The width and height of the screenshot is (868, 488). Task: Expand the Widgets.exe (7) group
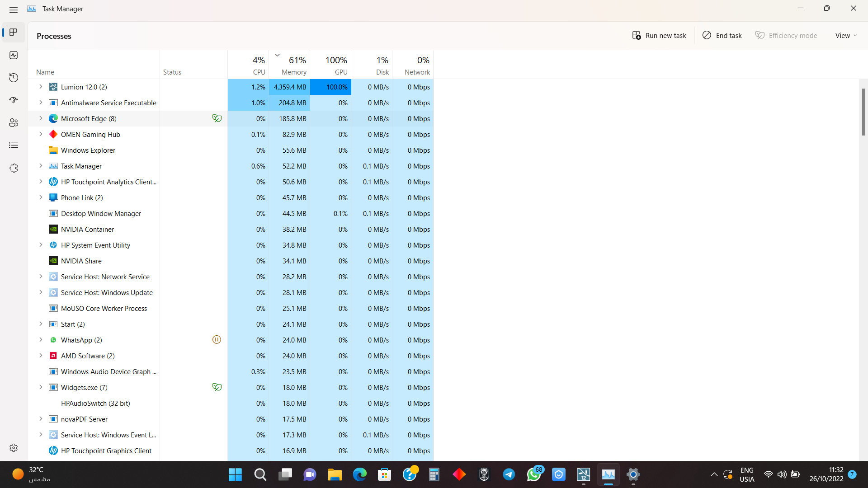click(41, 387)
